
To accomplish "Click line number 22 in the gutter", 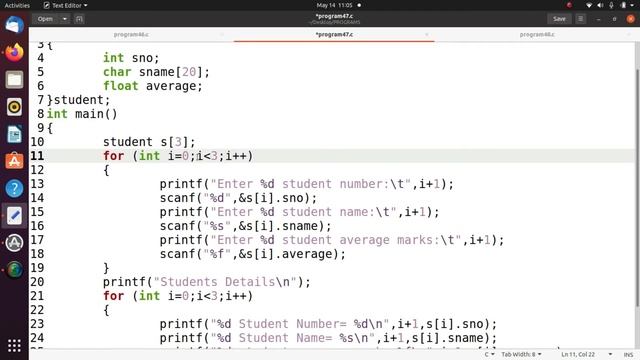I will (x=37, y=310).
